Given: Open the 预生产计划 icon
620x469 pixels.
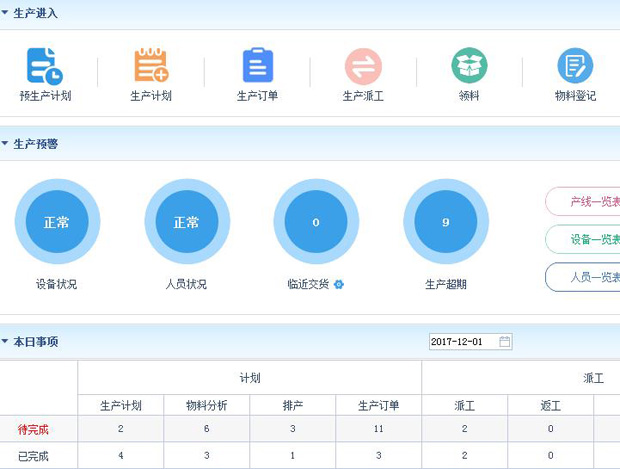Looking at the screenshot, I should point(44,66).
